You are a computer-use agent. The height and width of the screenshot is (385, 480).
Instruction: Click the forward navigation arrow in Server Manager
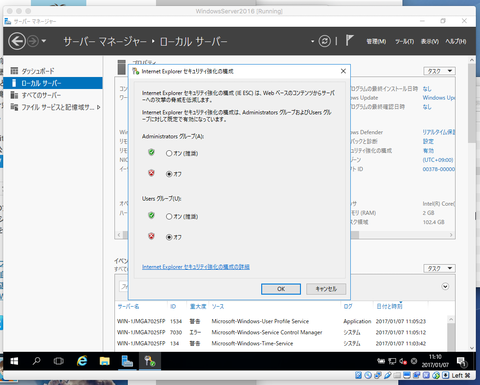point(33,41)
